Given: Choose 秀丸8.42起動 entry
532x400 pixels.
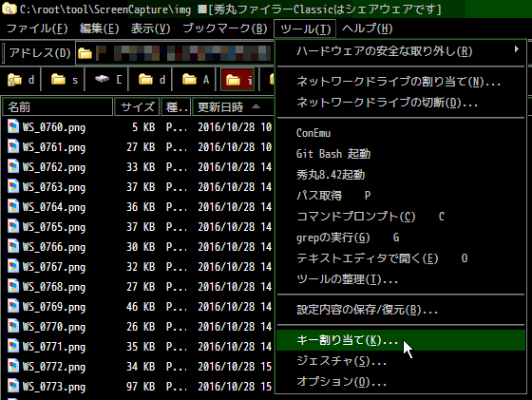Looking at the screenshot, I should [x=401, y=175].
